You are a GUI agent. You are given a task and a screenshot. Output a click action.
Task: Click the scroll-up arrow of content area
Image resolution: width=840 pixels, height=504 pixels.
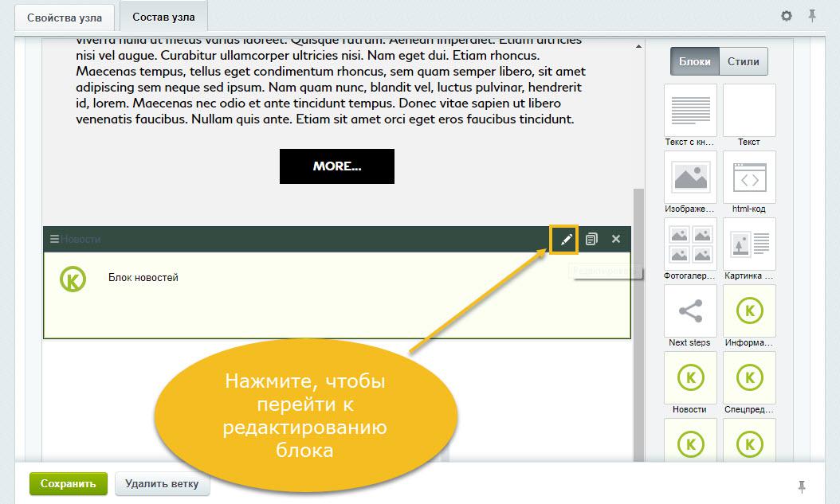click(638, 47)
